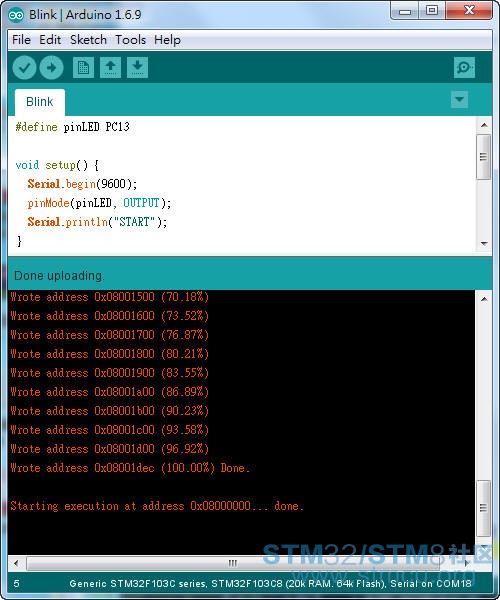Click console line 'Wrote address 0x08001dec (100.00%) Done.'
Viewport: 500px width, 600px height.
click(x=130, y=468)
